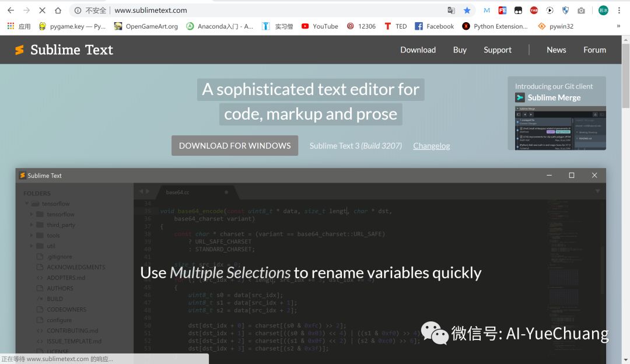This screenshot has width=630, height=364.
Task: Open the Support nav item
Action: click(x=498, y=50)
